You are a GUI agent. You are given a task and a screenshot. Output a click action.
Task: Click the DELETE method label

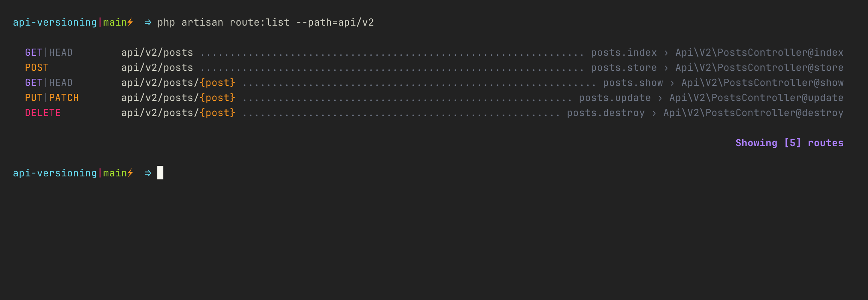[x=43, y=113]
